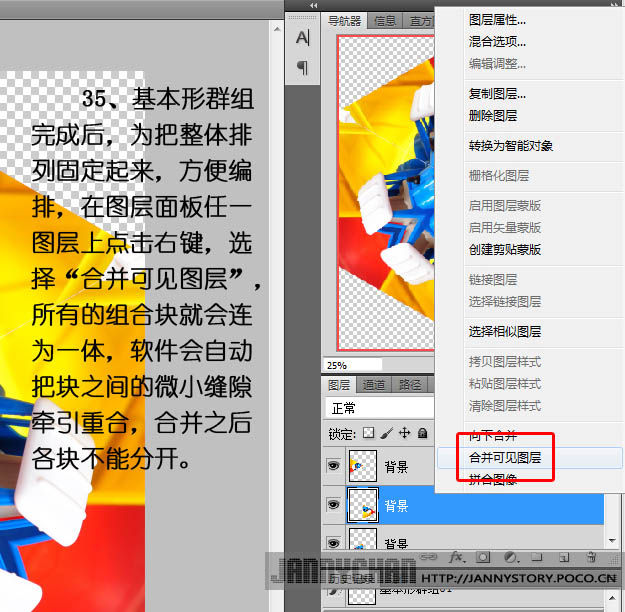Select 合并可见图层 from context menu
Image resolution: width=625 pixels, height=612 pixels.
pos(505,458)
